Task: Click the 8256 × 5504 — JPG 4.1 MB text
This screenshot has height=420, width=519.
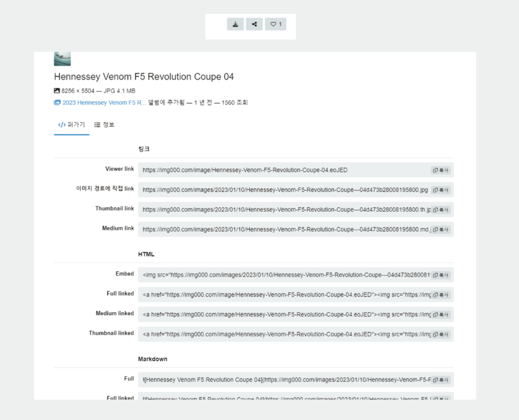Action: coord(98,91)
